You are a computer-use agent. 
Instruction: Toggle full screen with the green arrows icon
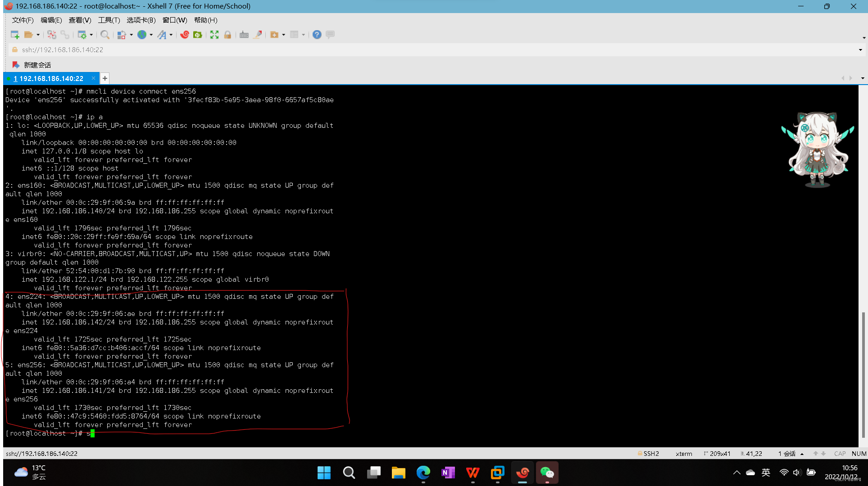coord(214,35)
